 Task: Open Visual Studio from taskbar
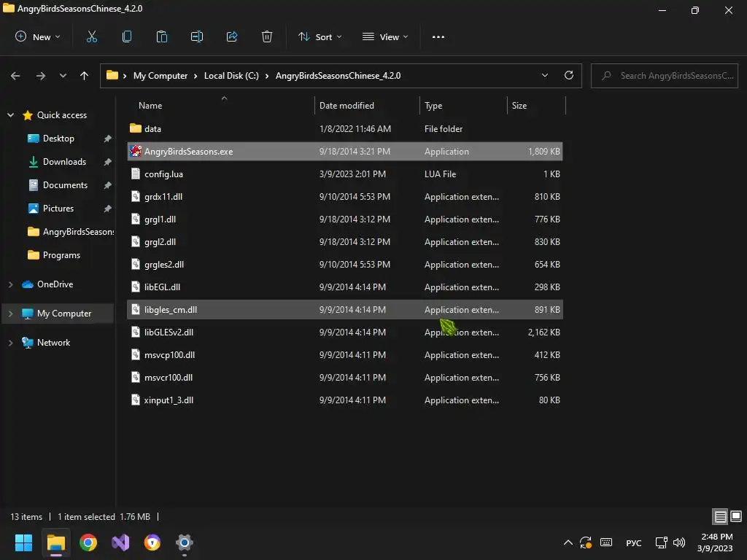coord(120,542)
